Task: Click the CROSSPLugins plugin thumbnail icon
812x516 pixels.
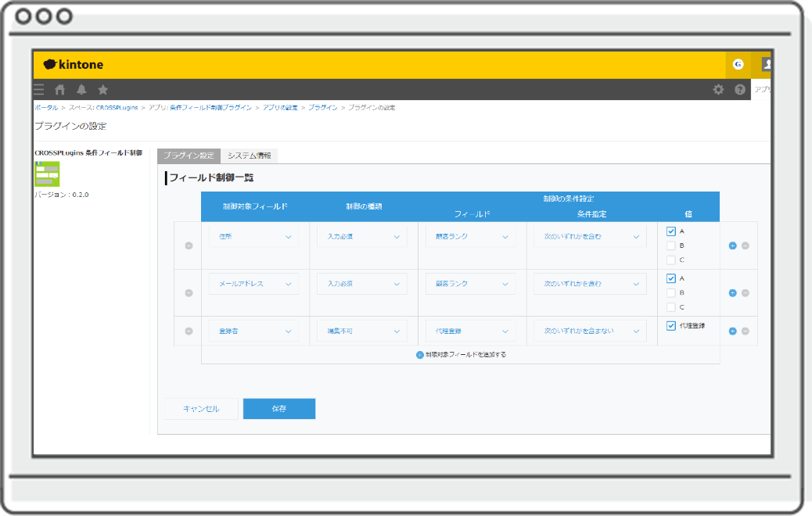Action: pyautogui.click(x=47, y=174)
